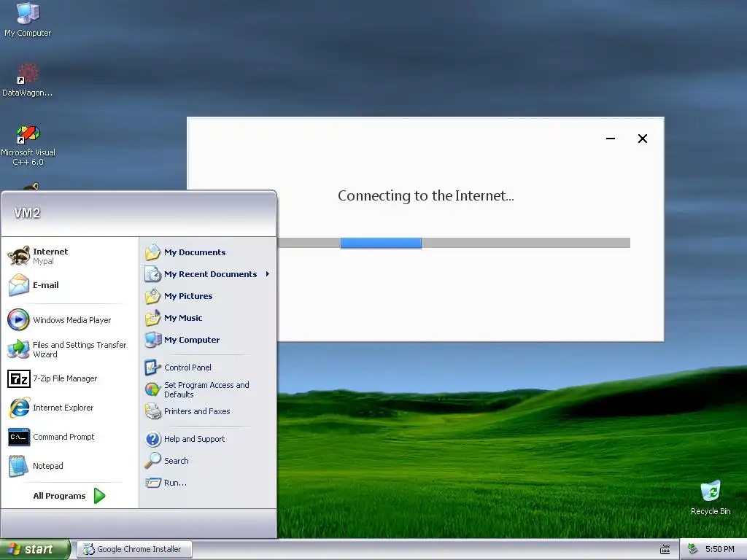This screenshot has height=560, width=747.
Task: Click the Help and Support question icon
Action: click(153, 438)
